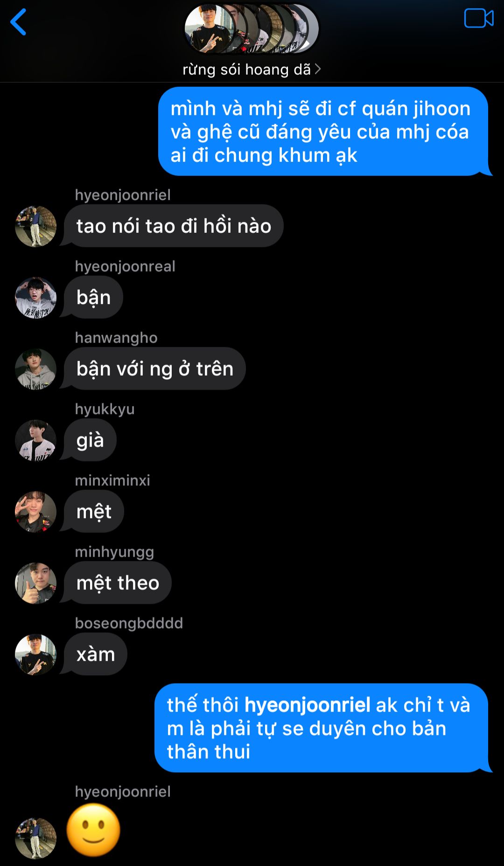Open hyeonjoonreal's profile picture
This screenshot has width=504, height=866.
tap(36, 298)
